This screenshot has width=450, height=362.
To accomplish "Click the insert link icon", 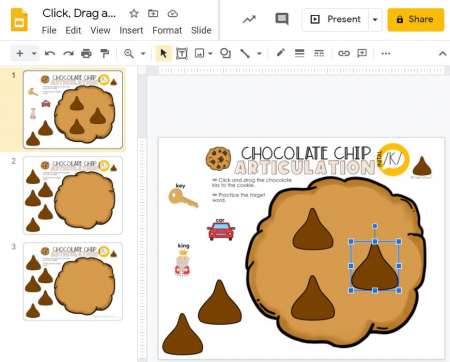I will pos(344,53).
